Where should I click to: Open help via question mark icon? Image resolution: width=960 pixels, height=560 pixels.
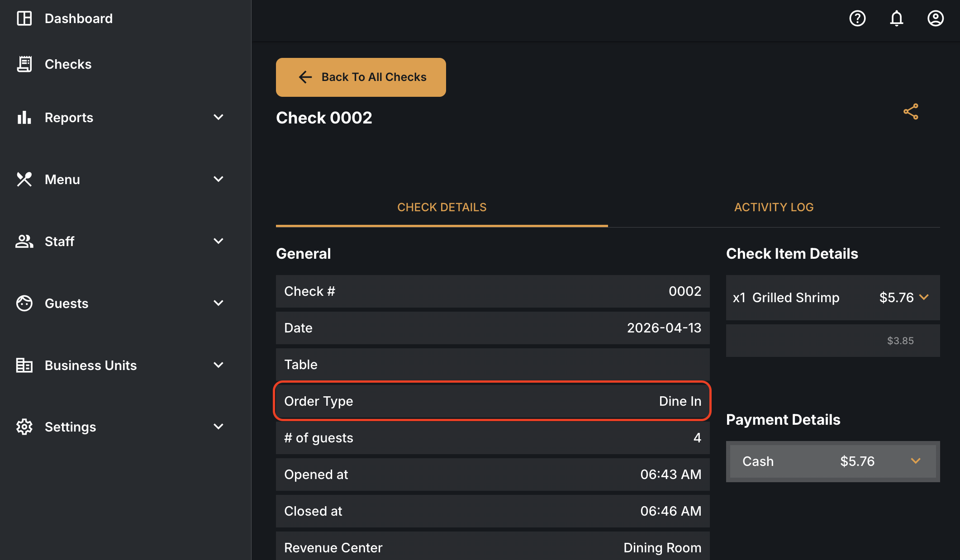click(857, 19)
